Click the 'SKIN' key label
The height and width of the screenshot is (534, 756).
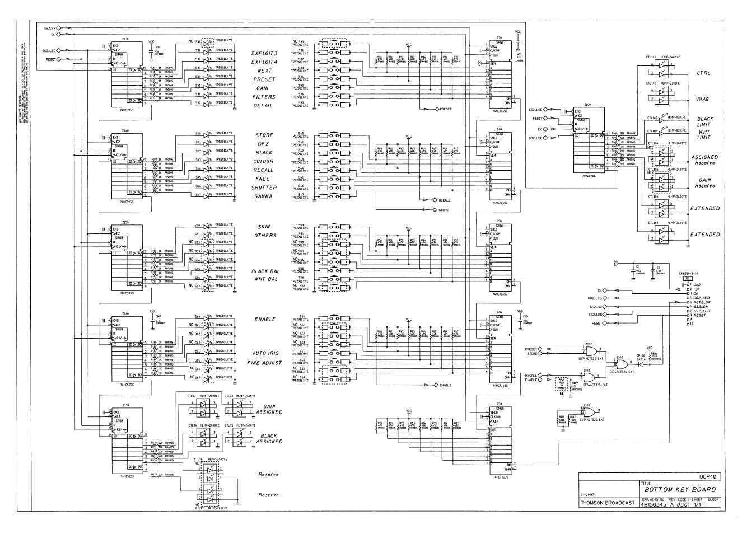pyautogui.click(x=264, y=227)
